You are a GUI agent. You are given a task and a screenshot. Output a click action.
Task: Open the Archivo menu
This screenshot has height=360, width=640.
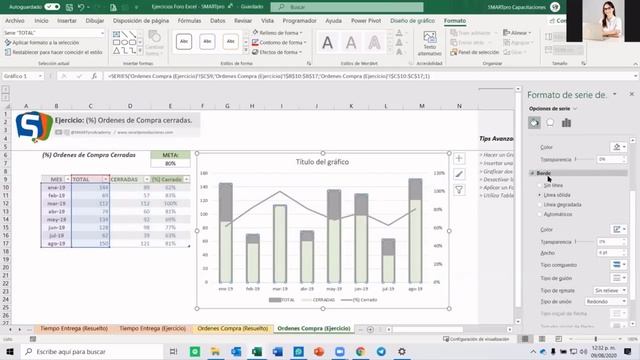coord(15,20)
